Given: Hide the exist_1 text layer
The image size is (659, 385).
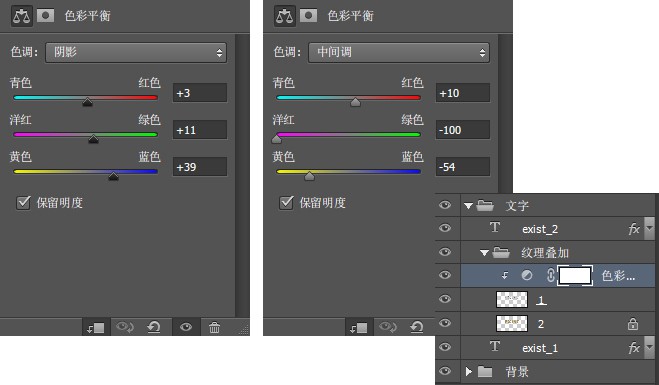Looking at the screenshot, I should [445, 347].
